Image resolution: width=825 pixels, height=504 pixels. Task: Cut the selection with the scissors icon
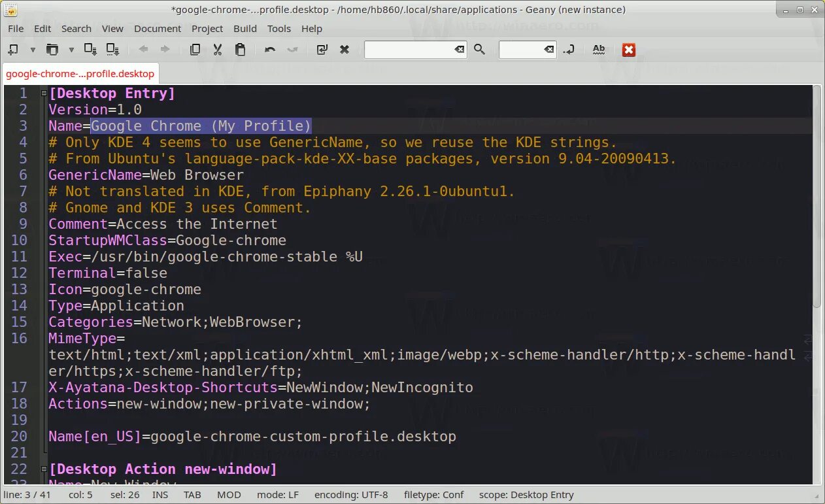click(218, 50)
